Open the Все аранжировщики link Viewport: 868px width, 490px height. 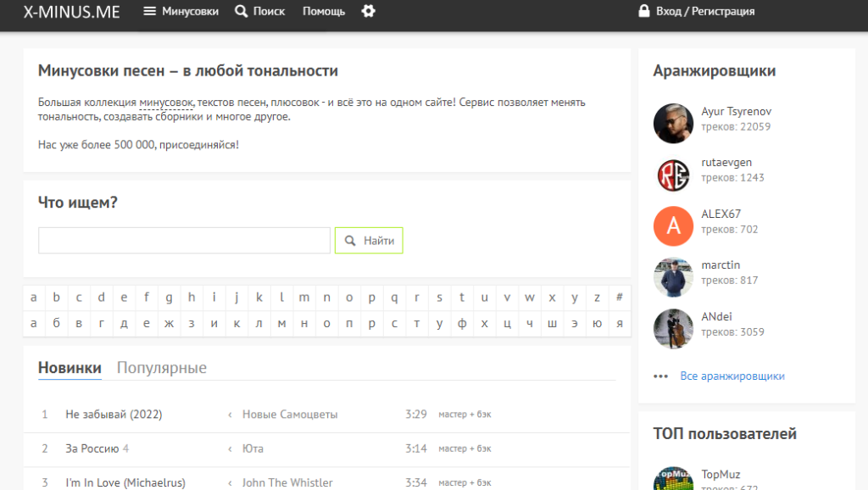(x=732, y=376)
